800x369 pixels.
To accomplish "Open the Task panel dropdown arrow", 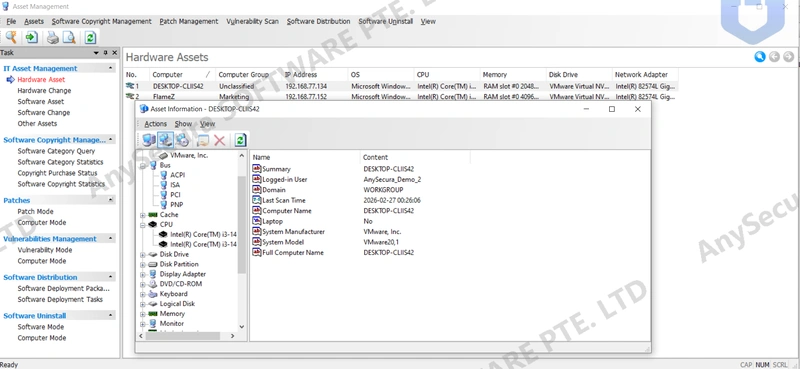I will click(96, 53).
